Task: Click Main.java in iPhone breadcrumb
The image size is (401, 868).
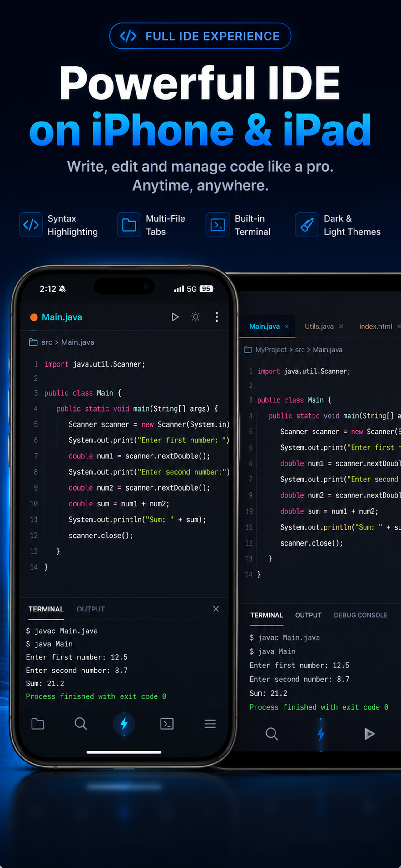Action: click(x=78, y=342)
